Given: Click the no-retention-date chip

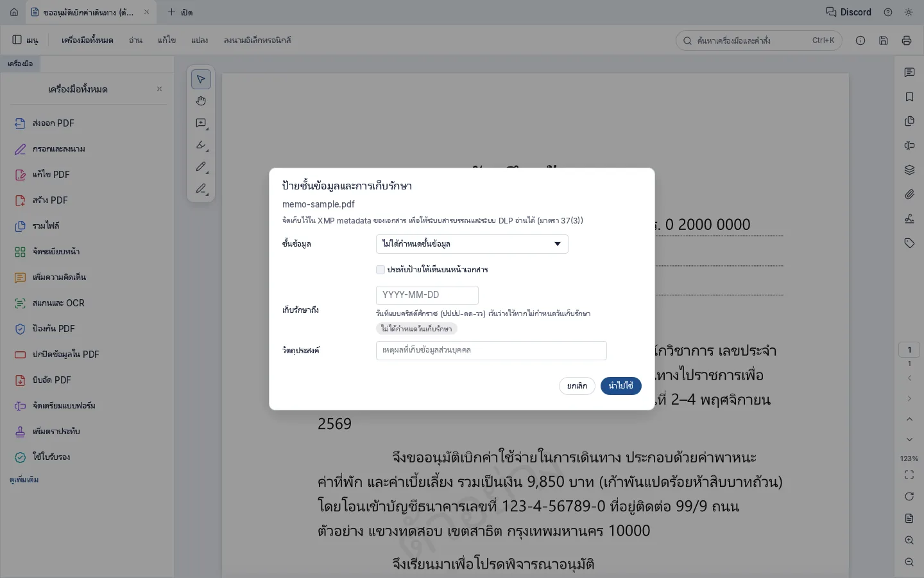Looking at the screenshot, I should click(x=416, y=329).
